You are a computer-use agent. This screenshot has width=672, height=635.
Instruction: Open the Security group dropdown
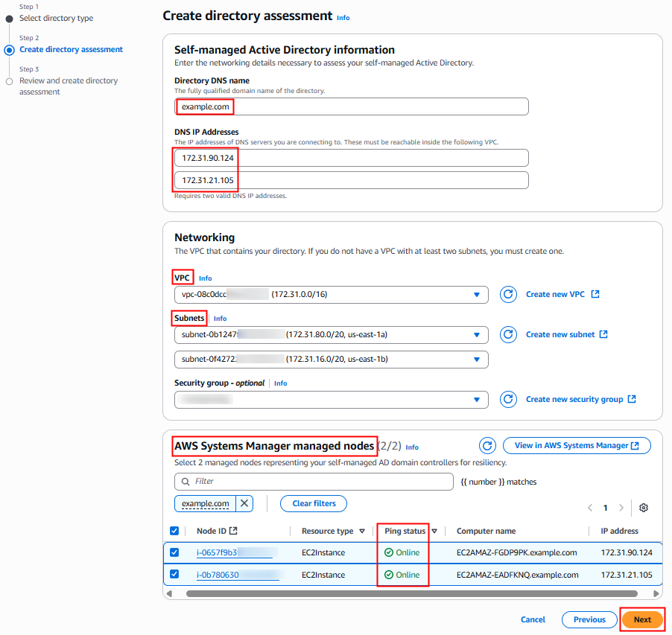point(332,400)
